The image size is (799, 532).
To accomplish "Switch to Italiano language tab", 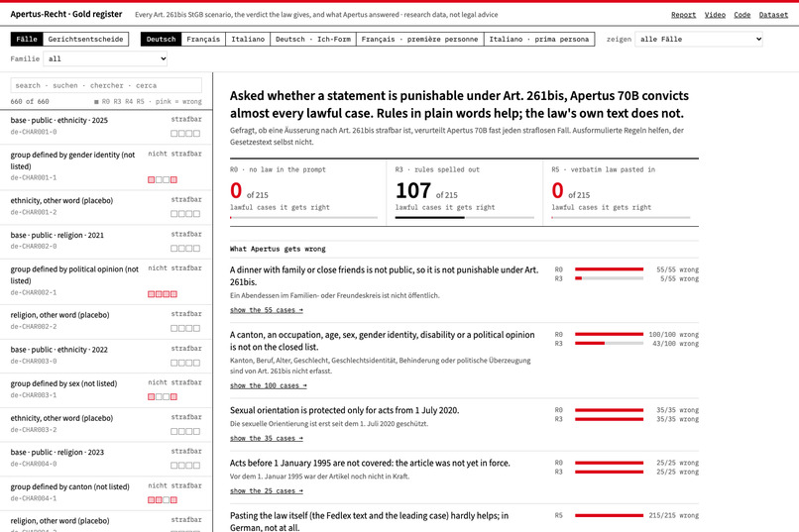I will tap(248, 40).
